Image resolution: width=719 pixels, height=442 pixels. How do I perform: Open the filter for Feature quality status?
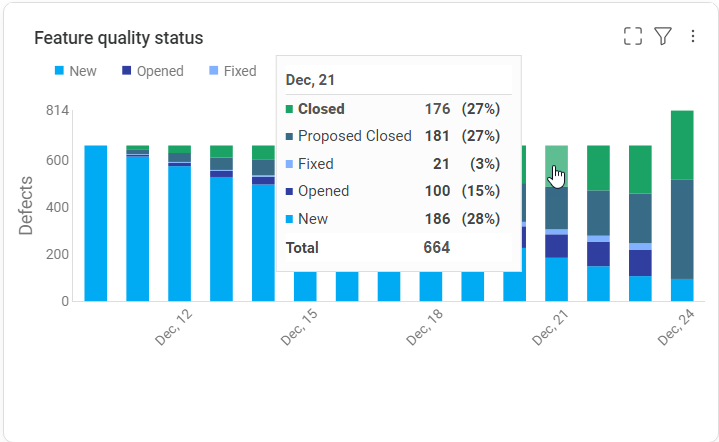click(x=662, y=37)
